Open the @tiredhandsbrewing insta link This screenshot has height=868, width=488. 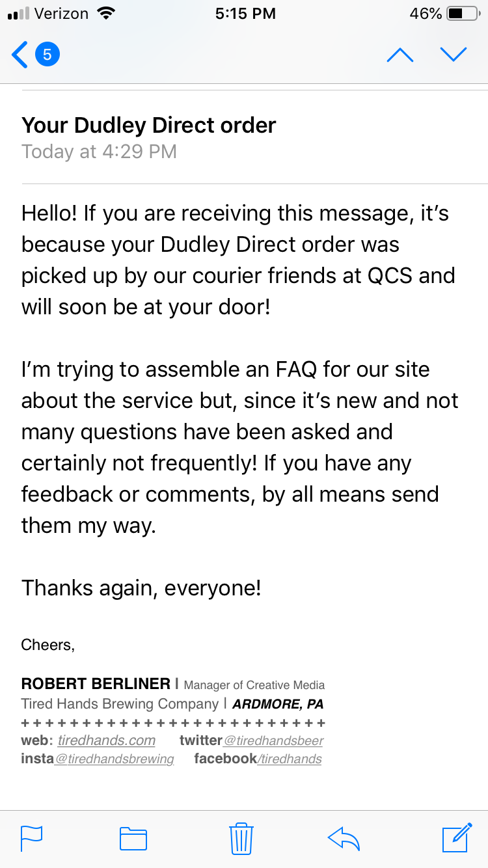tap(114, 759)
